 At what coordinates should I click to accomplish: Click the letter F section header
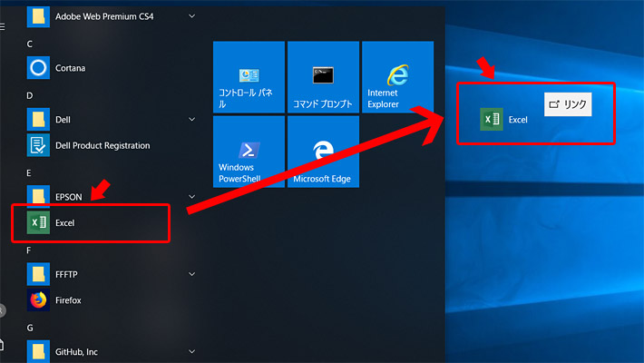[29, 250]
